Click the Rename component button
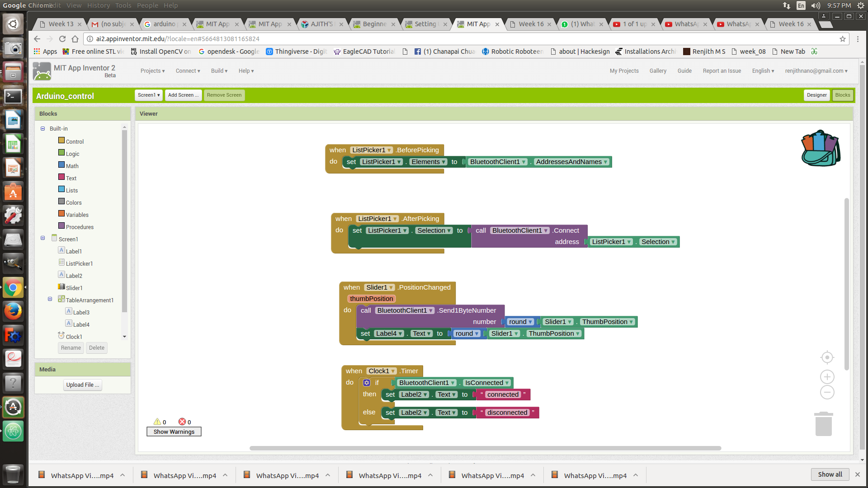Screen dimensions: 868x488 coord(71,347)
